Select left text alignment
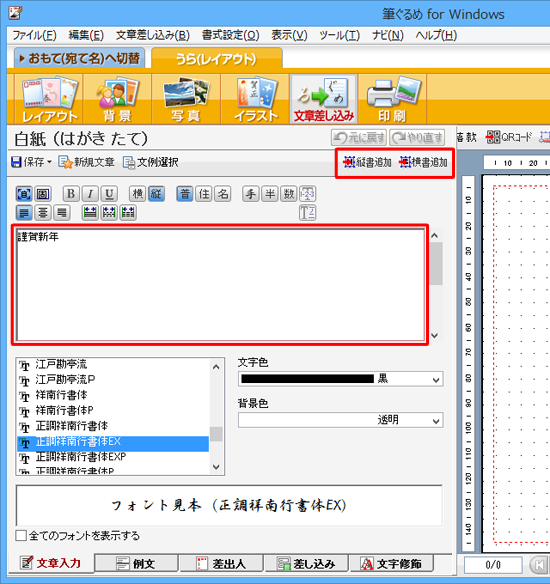 (x=24, y=213)
